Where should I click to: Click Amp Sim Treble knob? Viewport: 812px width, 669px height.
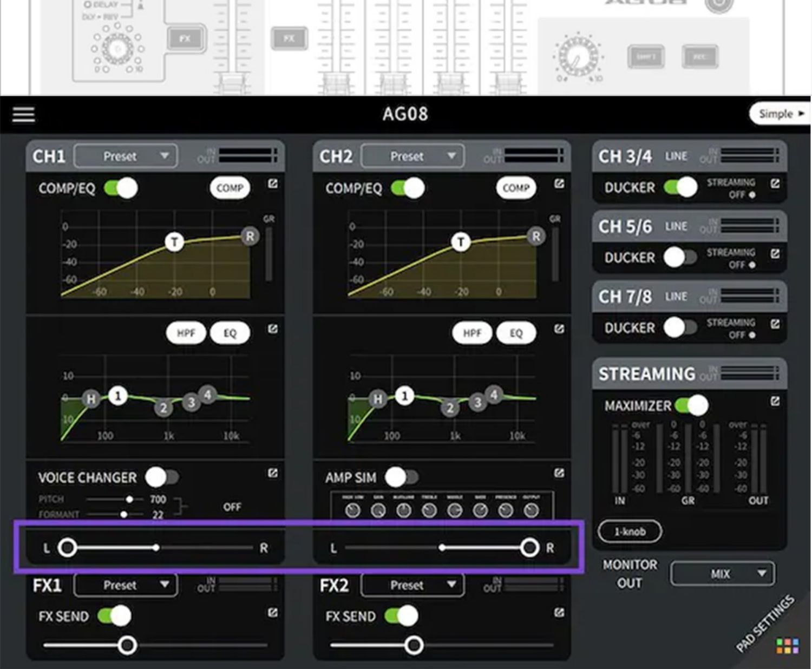(429, 510)
